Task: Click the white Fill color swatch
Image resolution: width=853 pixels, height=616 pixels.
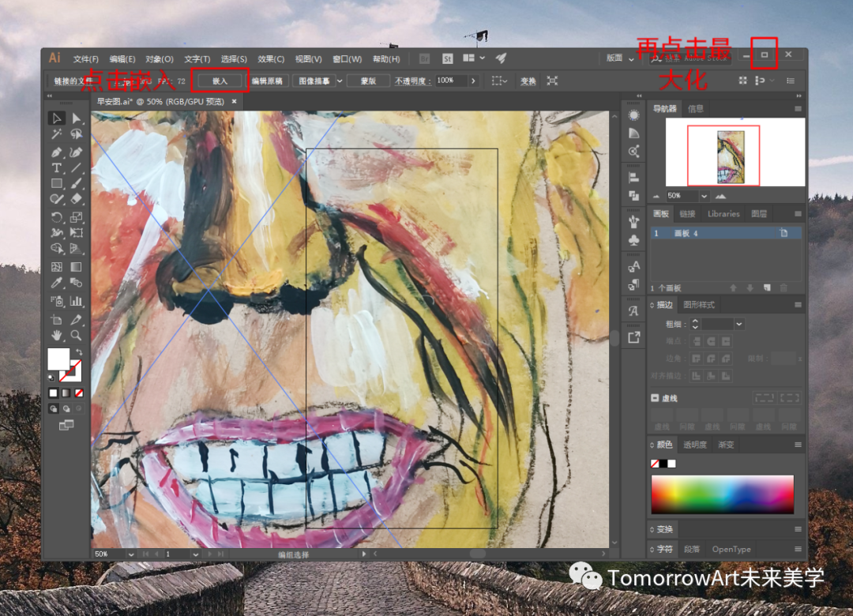Action: point(58,359)
